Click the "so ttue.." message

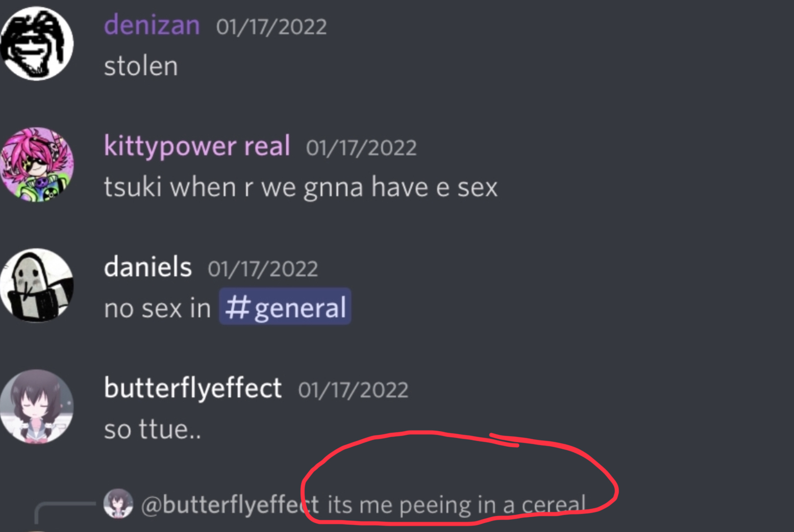152,429
